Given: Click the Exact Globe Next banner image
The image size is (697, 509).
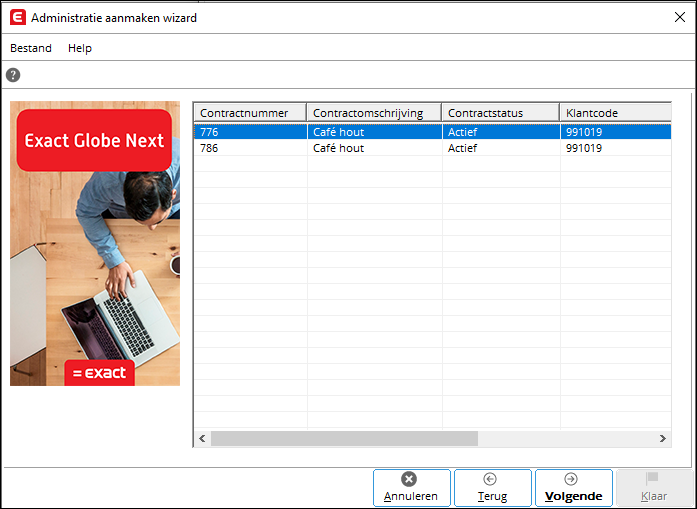Looking at the screenshot, I should (95, 243).
